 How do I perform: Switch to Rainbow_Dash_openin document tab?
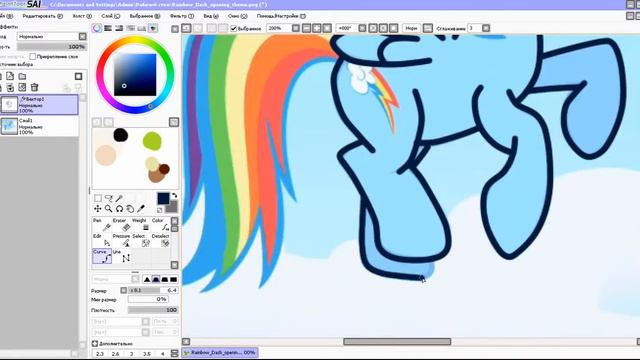(220, 352)
